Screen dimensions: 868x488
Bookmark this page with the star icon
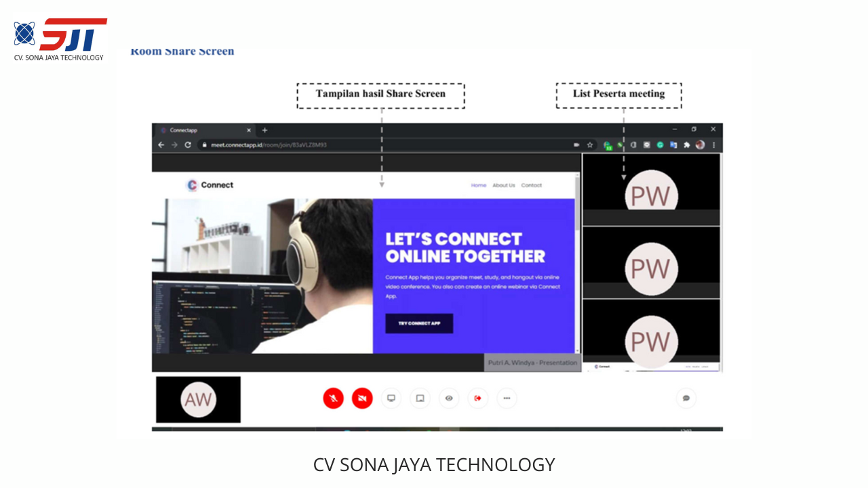(x=590, y=145)
